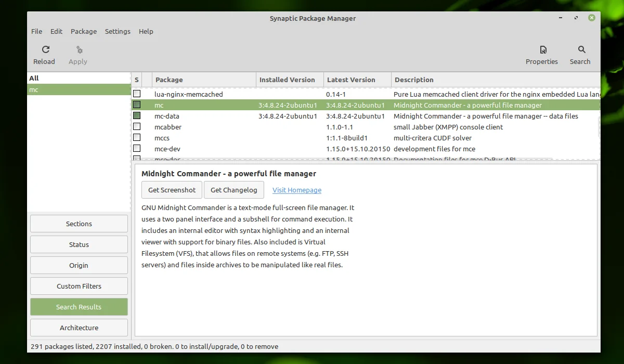Click the status bar packages listed text
Screen dimensions: 624x364
coord(154,346)
